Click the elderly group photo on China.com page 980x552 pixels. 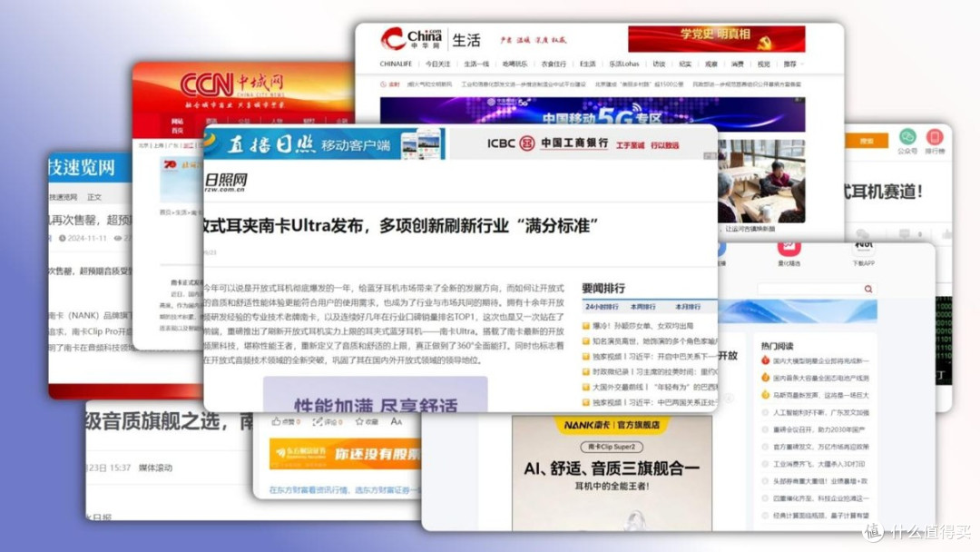tap(761, 182)
